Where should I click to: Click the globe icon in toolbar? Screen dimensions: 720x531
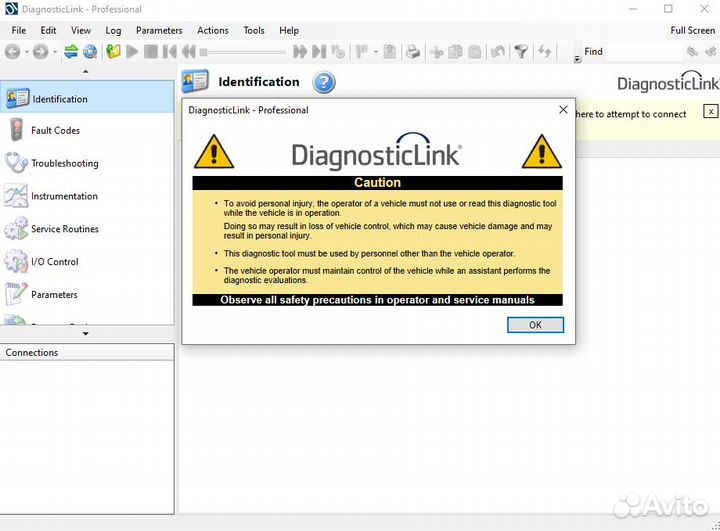90,51
